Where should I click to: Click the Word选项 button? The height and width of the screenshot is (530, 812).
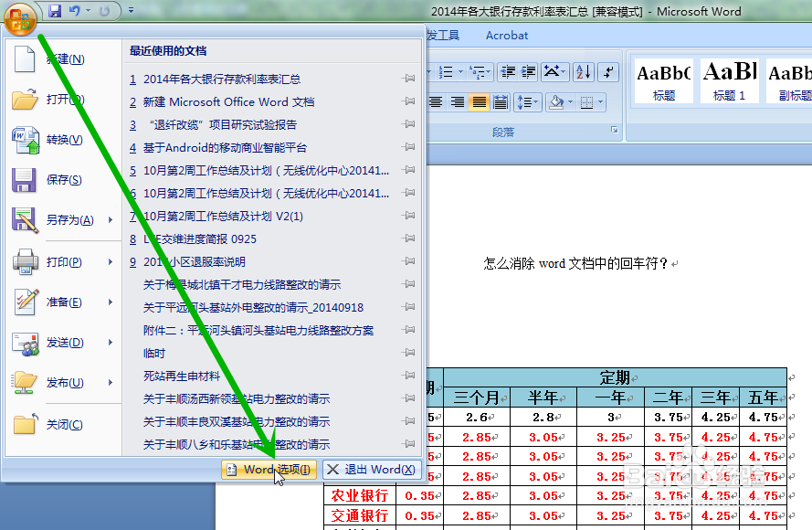[x=268, y=469]
